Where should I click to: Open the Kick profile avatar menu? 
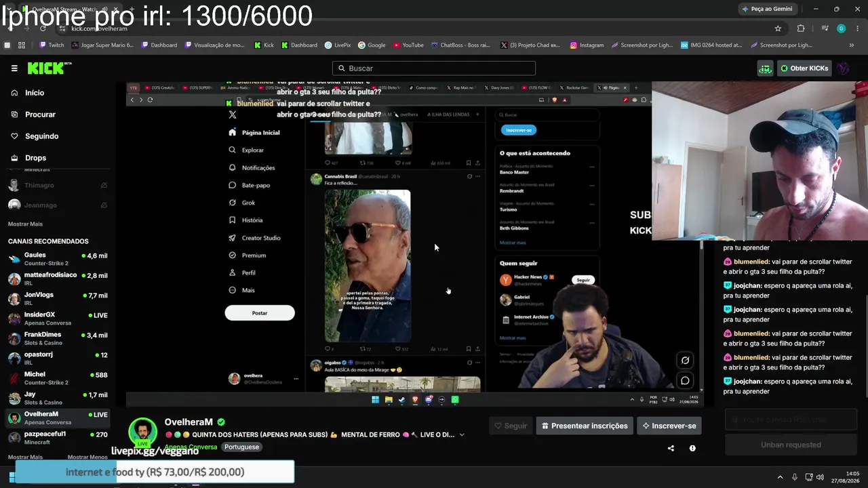click(844, 68)
